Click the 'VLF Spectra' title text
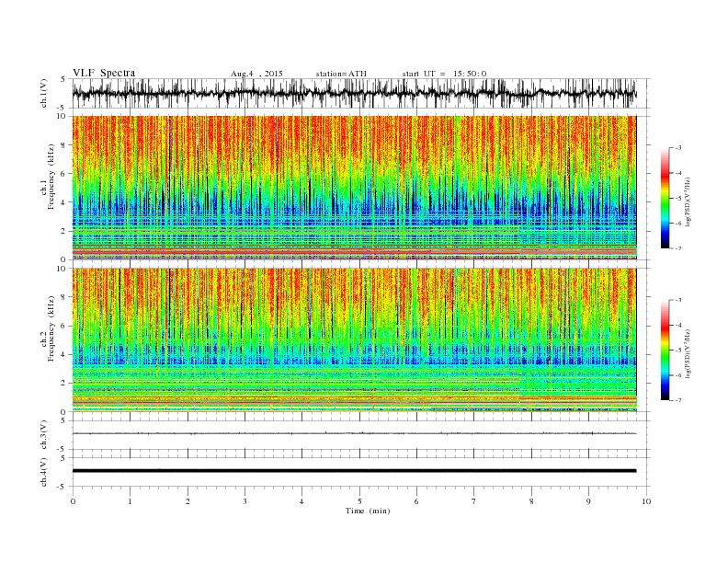728x563 pixels. pyautogui.click(x=104, y=73)
